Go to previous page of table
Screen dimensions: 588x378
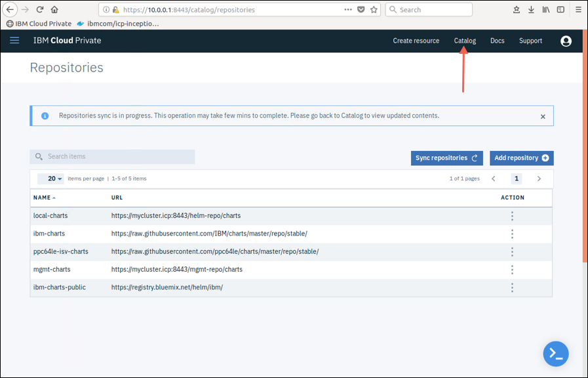[x=494, y=178]
